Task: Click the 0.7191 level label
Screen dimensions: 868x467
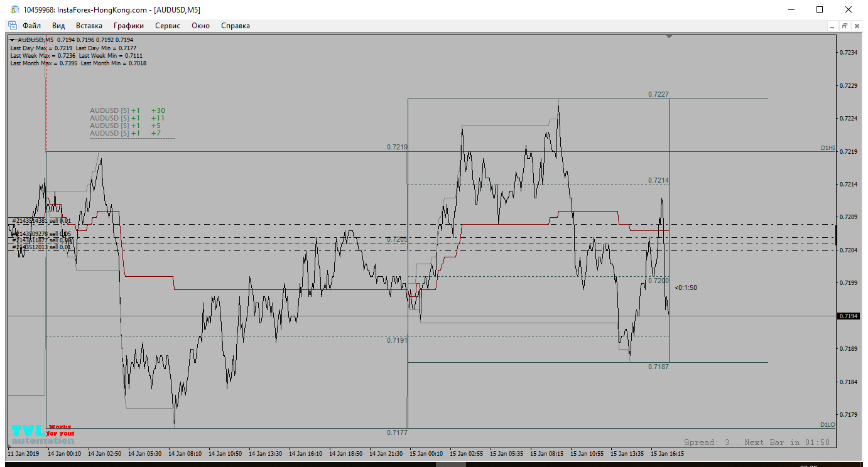Action: point(397,340)
